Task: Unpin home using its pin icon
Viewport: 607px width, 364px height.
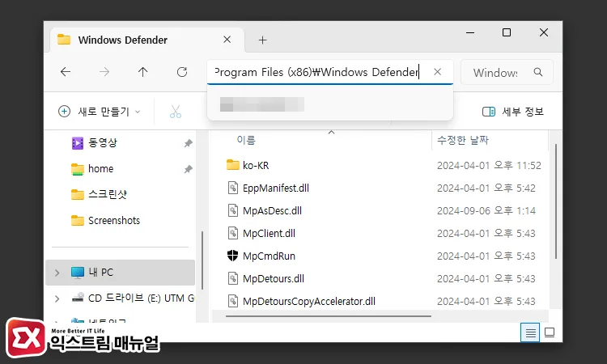Action: [x=188, y=169]
